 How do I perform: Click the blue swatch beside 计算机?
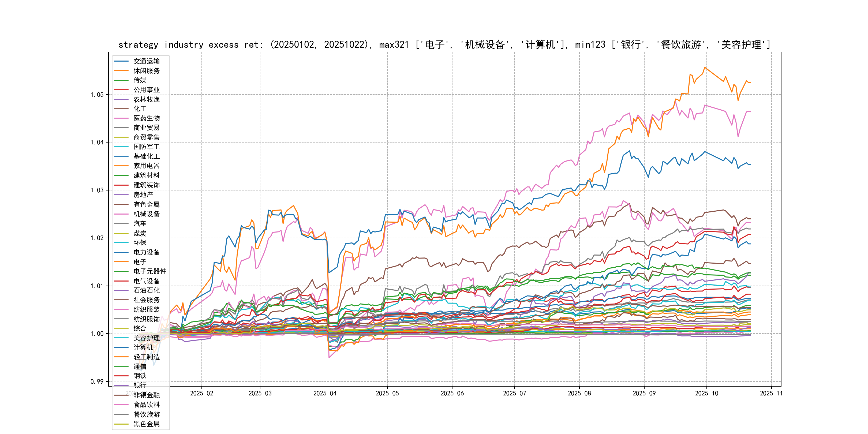click(121, 347)
